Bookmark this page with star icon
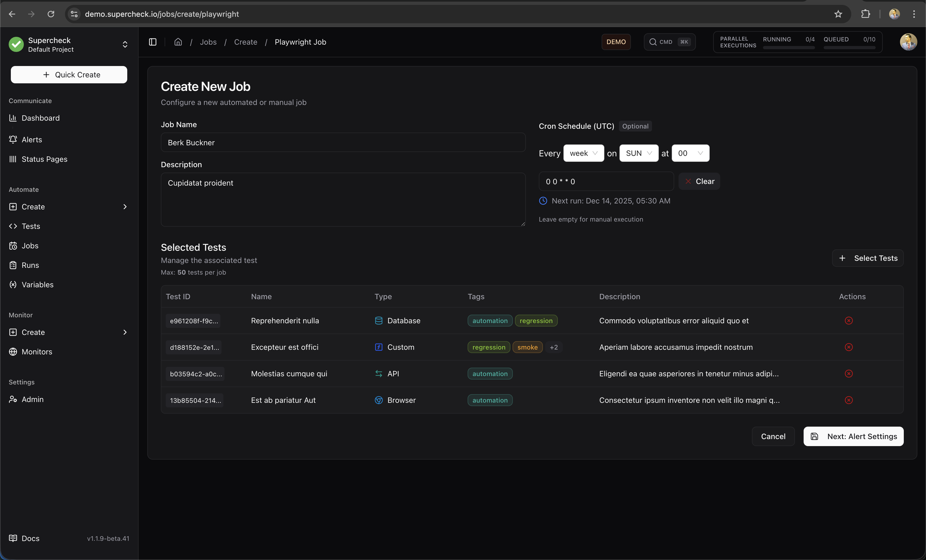926x560 pixels. 838,14
